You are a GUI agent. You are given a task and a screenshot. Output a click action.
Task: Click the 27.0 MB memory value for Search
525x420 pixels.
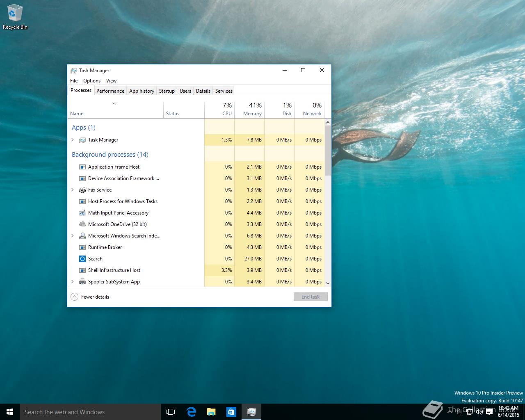coord(253,259)
